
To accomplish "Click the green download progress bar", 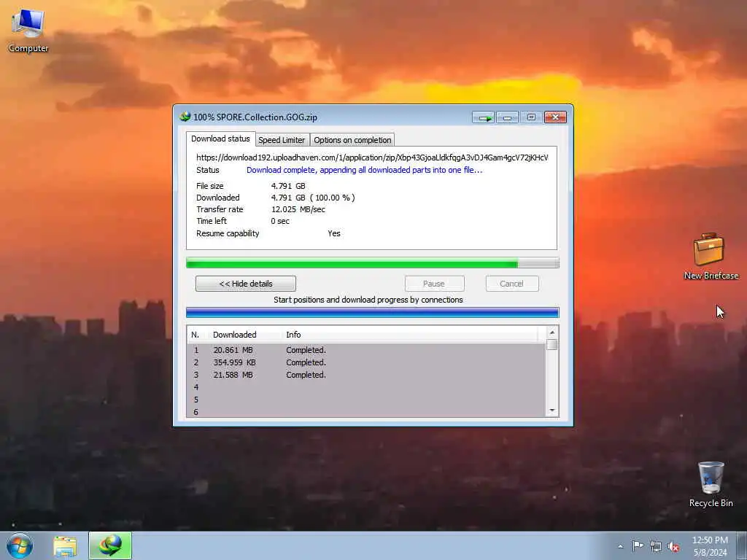I will point(373,262).
